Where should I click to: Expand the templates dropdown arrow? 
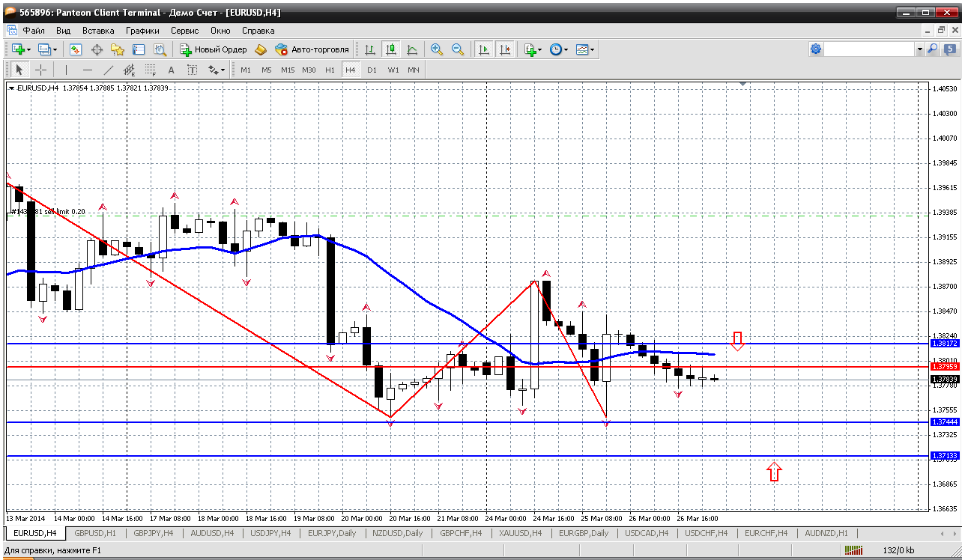593,49
